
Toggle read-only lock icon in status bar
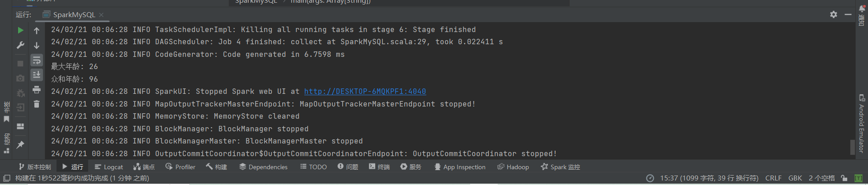(844, 178)
